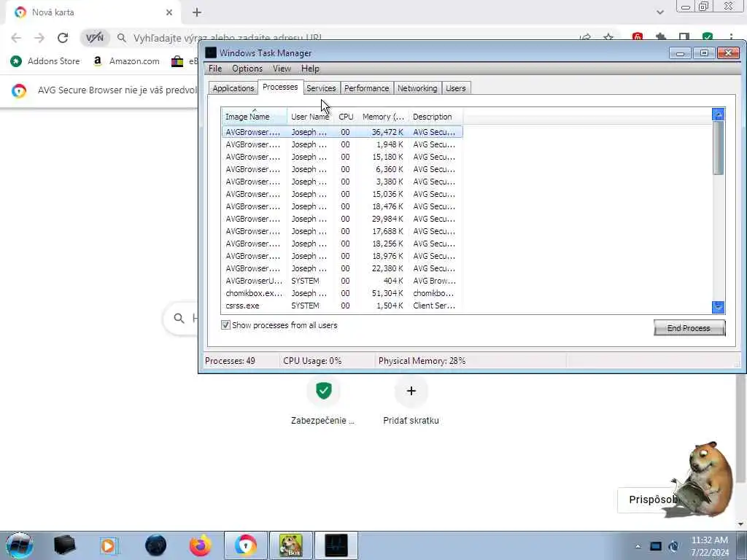The width and height of the screenshot is (747, 560).
Task: Select the AVGBrowserU... SYSTEM process row
Action: click(342, 281)
